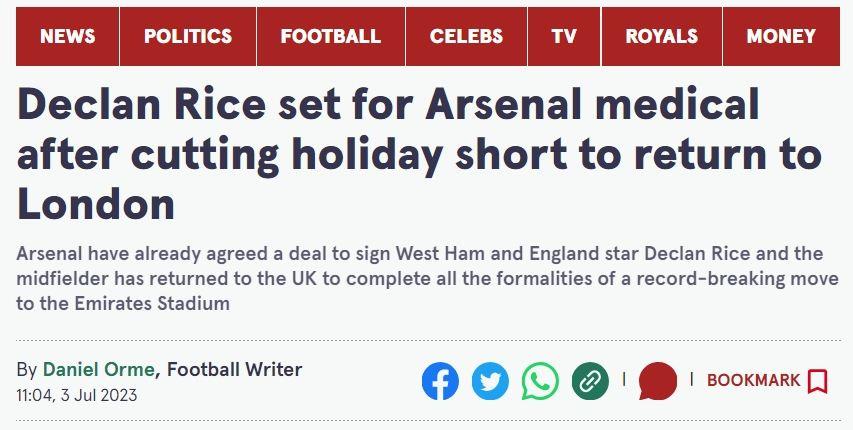Share the article on Facebook
Image resolution: width=853 pixels, height=430 pixels.
(440, 381)
